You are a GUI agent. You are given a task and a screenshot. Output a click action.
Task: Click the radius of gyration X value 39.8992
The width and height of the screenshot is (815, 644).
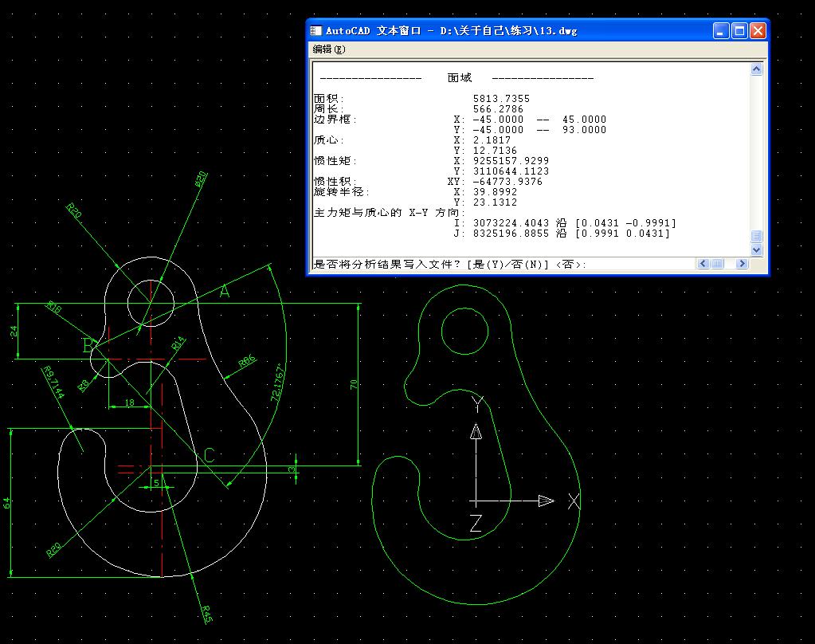click(x=495, y=192)
